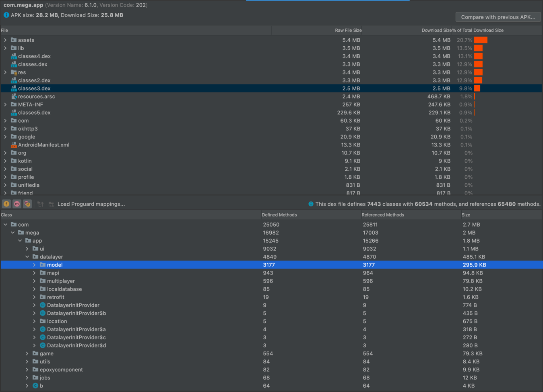Expand the ui package
Image resolution: width=543 pixels, height=392 pixels.
click(27, 249)
